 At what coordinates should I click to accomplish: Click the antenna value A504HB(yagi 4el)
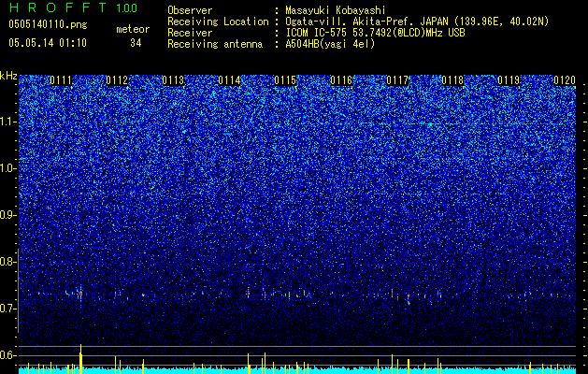(330, 44)
